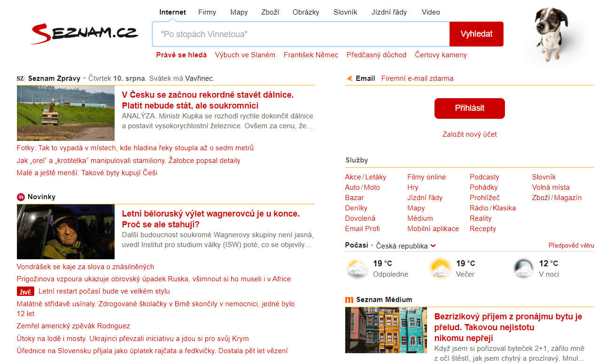This screenshot has height=364, width=605.
Task: Open Prohlížeč service link
Action: tap(485, 198)
